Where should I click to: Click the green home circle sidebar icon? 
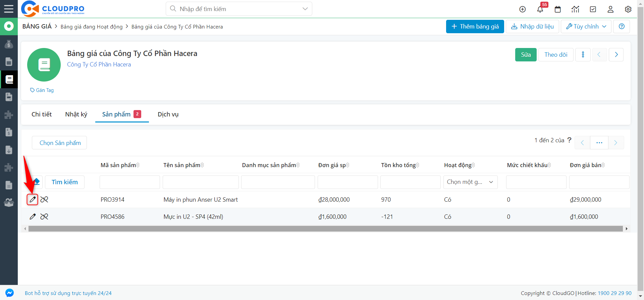pyautogui.click(x=9, y=26)
